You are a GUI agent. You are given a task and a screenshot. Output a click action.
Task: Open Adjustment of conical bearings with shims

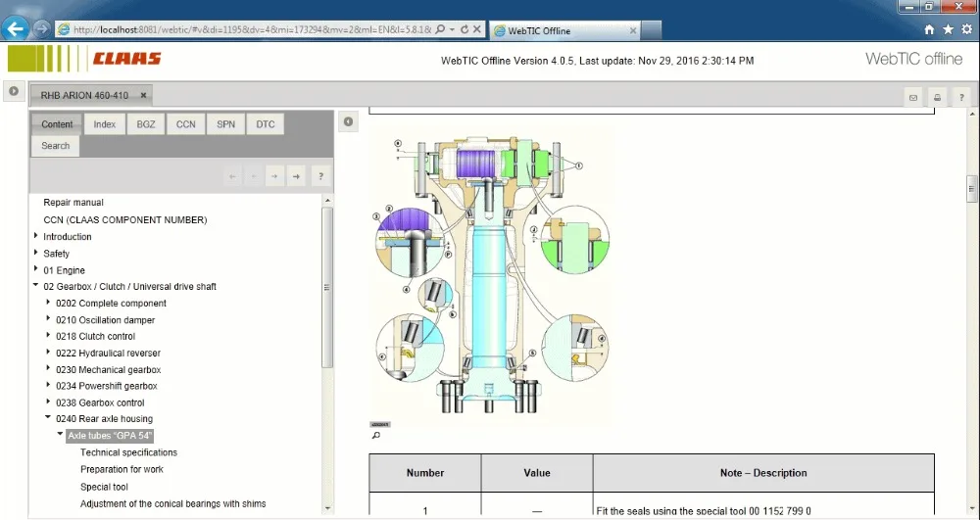(x=173, y=503)
